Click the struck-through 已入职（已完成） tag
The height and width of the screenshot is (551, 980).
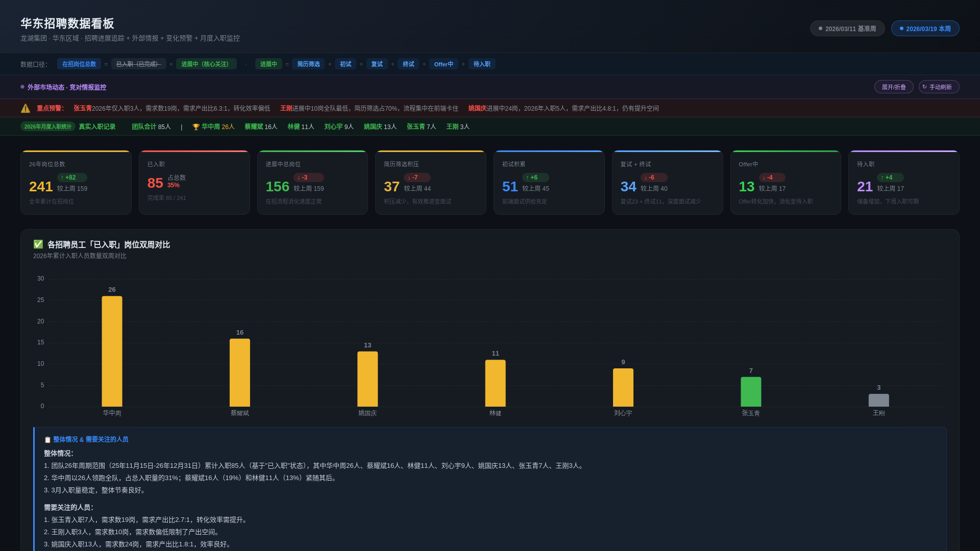pos(138,64)
